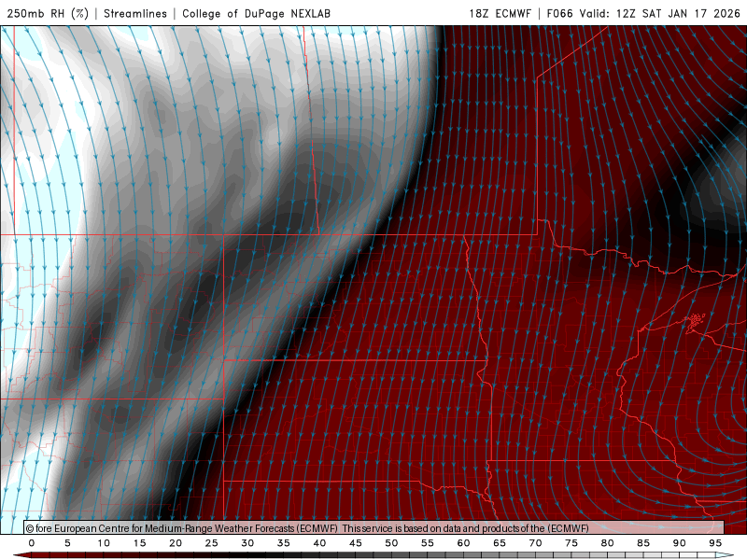Click the "250mb RH (%)" title text
This screenshot has height=560, width=747.
[48, 13]
